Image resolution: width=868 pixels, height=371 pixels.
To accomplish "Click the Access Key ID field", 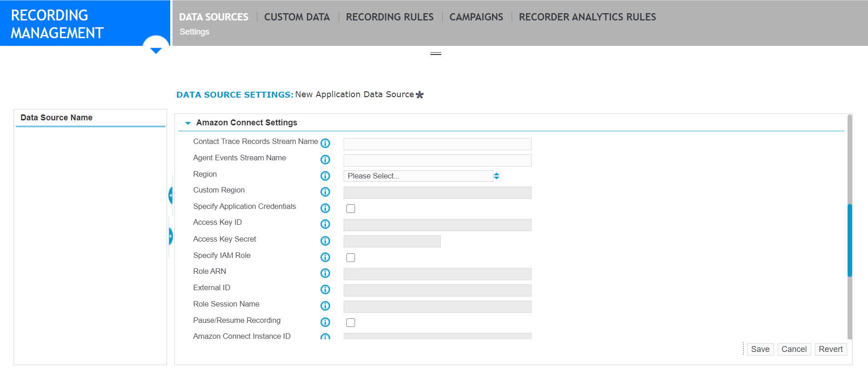I will tap(437, 225).
